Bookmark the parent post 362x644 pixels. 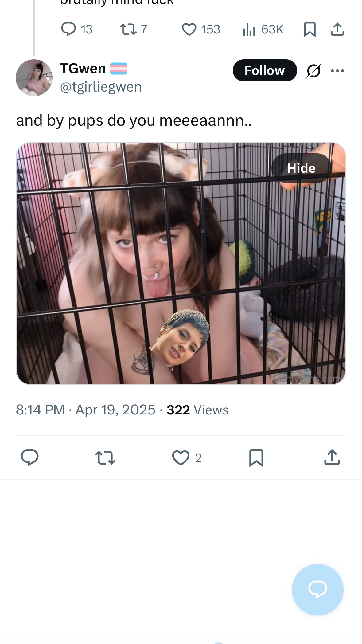309,29
